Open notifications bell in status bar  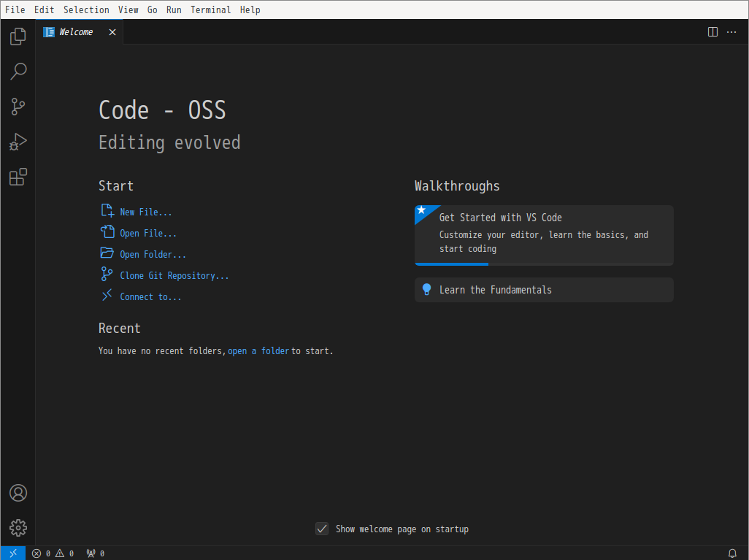click(x=732, y=553)
